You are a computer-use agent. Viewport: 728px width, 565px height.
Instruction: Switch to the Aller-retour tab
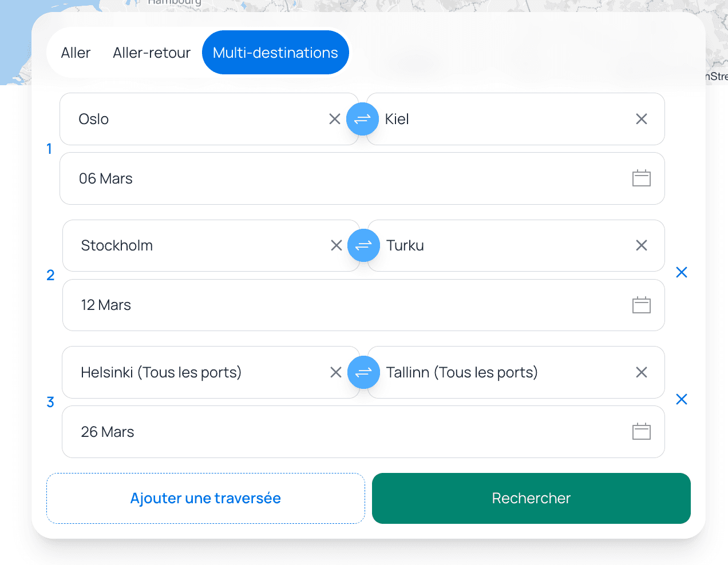click(152, 53)
